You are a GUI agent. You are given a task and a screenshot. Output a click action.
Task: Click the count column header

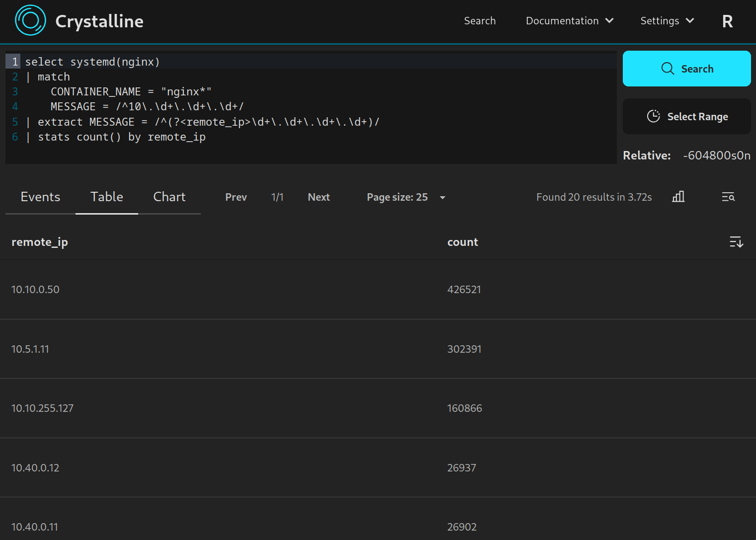tap(463, 242)
